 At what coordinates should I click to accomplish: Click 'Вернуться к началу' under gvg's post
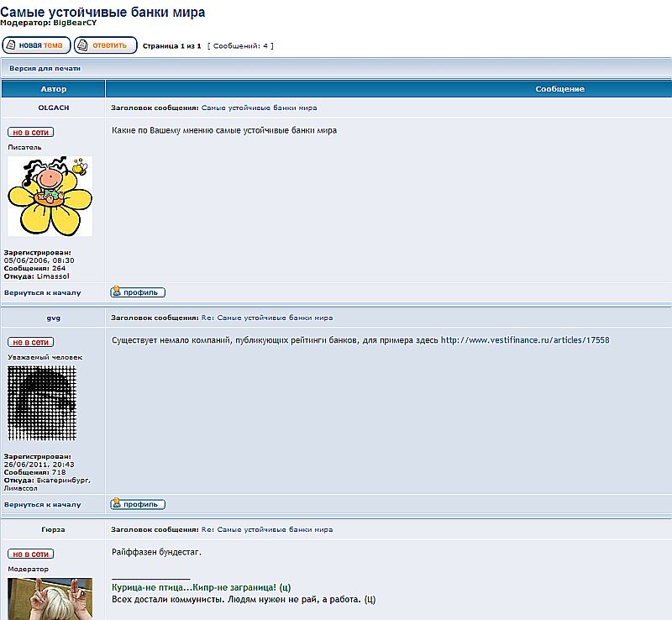[43, 505]
